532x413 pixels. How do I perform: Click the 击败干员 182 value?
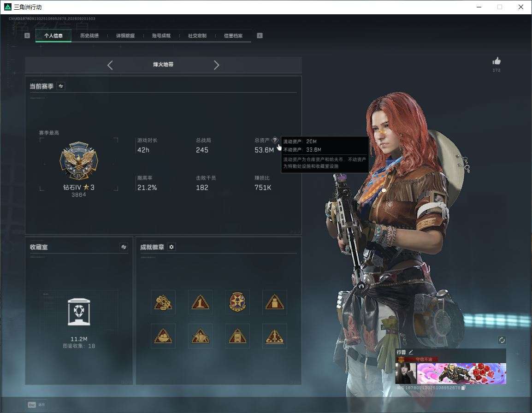tap(202, 187)
